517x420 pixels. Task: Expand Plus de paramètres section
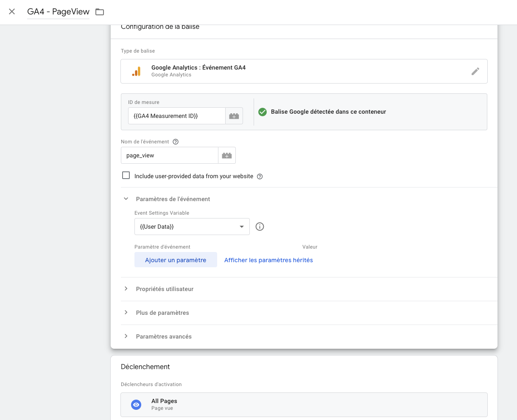126,313
